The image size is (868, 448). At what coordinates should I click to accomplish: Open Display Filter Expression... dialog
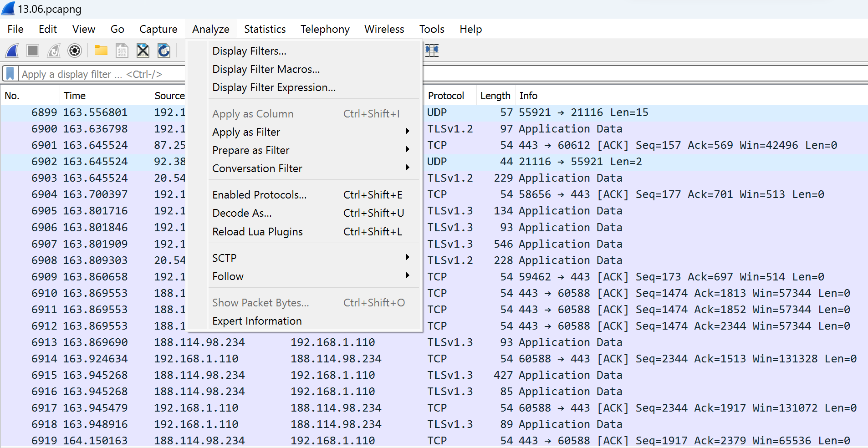click(314, 87)
